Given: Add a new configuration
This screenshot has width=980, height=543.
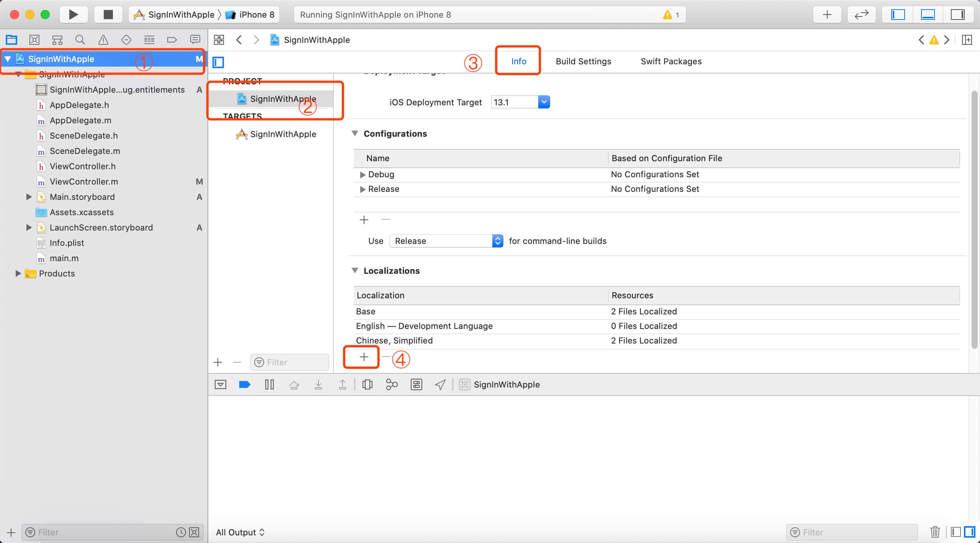Looking at the screenshot, I should (364, 220).
